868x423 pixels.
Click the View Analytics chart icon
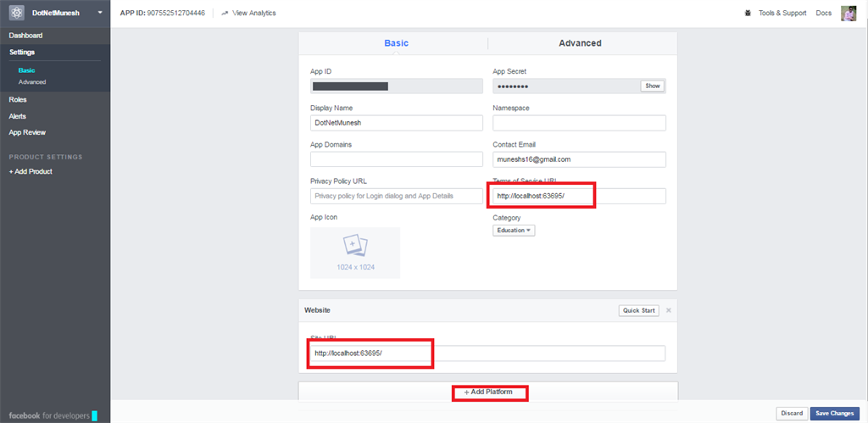(225, 14)
